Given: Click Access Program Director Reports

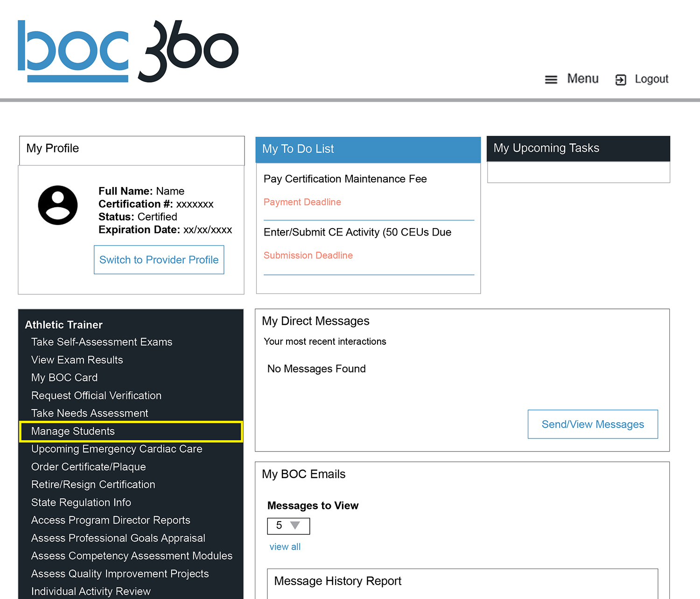Looking at the screenshot, I should (111, 520).
